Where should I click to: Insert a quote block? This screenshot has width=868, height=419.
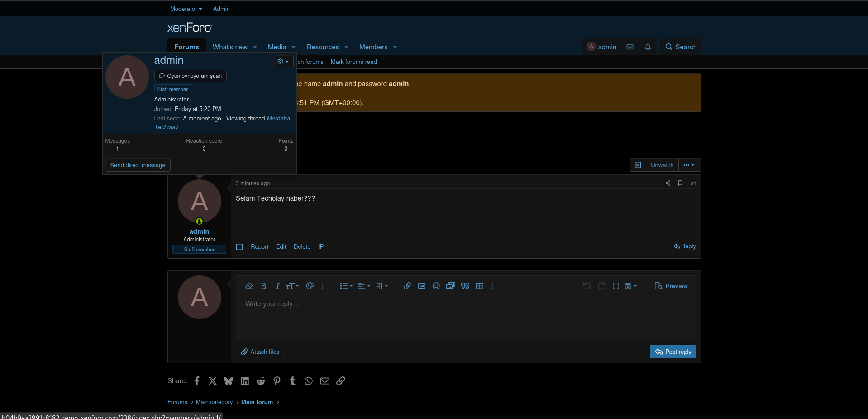[x=465, y=286]
